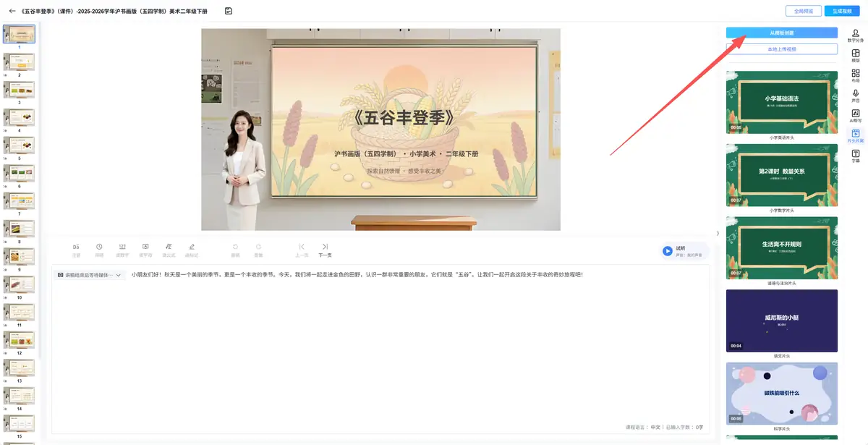Click the 科学片头 caption
This screenshot has width=868, height=445.
pos(782,428)
